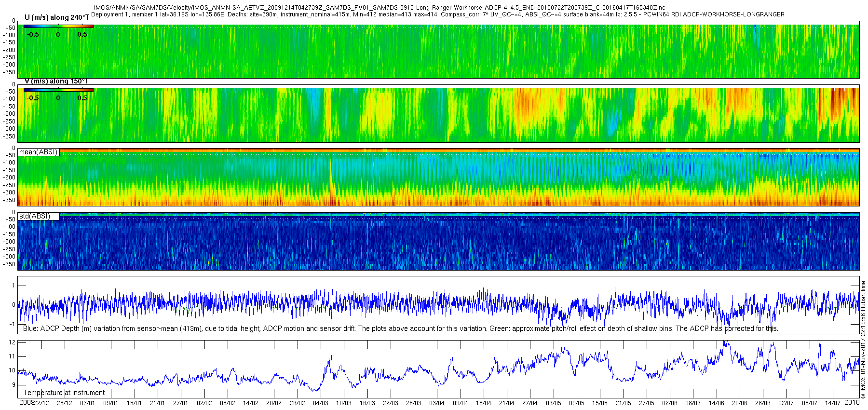The image size is (868, 410).
Task: Click the 20/06 date on the time axis
Action: coord(739,403)
